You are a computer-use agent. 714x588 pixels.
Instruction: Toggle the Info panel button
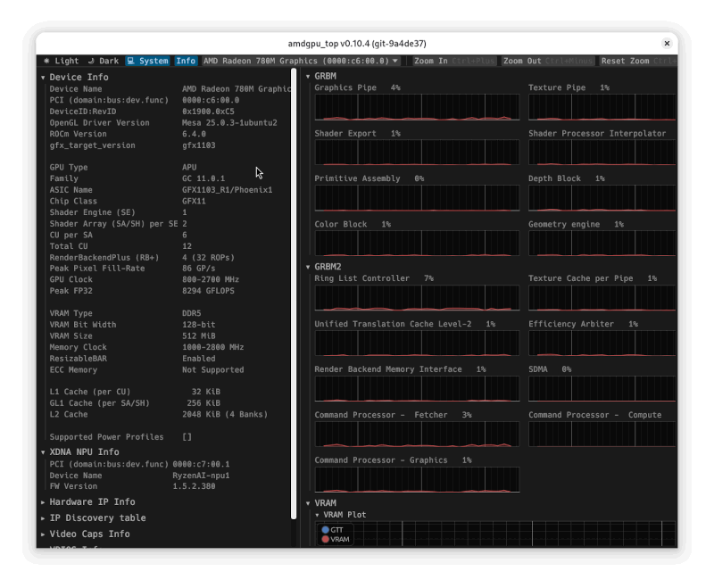[186, 61]
